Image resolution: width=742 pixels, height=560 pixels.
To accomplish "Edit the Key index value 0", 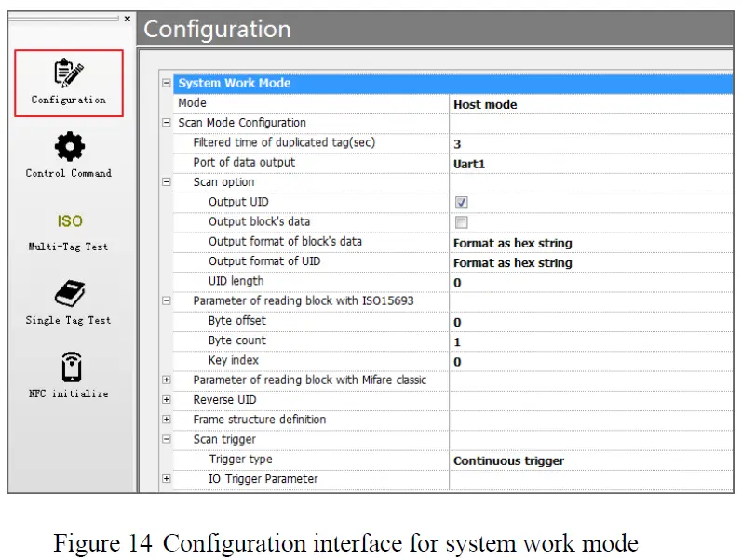I will [x=457, y=362].
